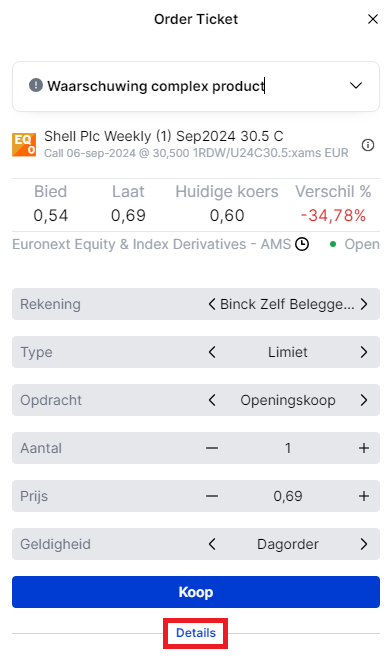The height and width of the screenshot is (658, 392).
Task: Select the previous Geldigheid option
Action: [x=212, y=544]
